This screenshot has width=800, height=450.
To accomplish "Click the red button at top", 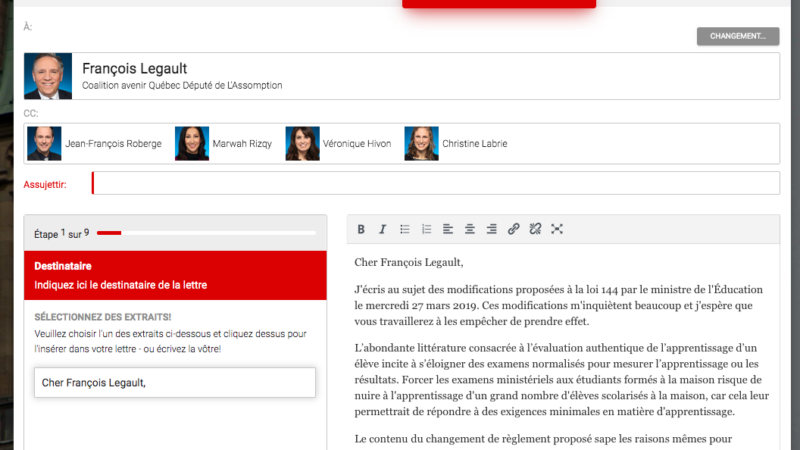I will click(x=498, y=4).
